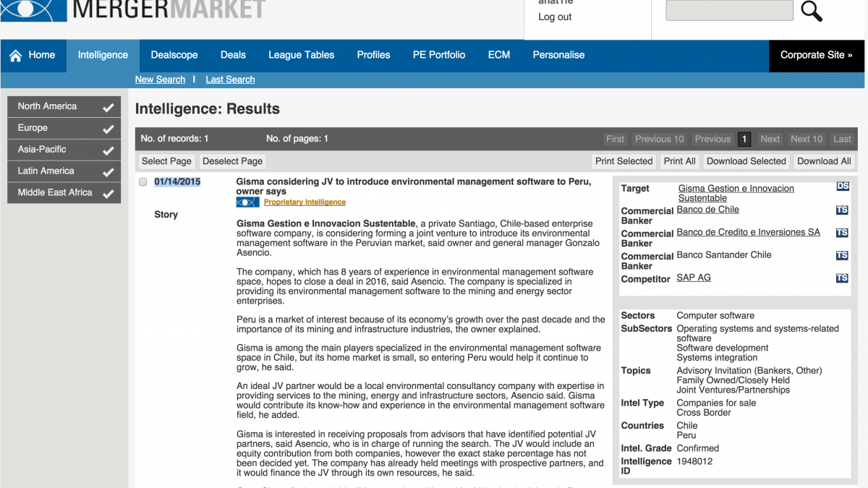
Task: Click the New Search link
Action: pyautogui.click(x=160, y=80)
